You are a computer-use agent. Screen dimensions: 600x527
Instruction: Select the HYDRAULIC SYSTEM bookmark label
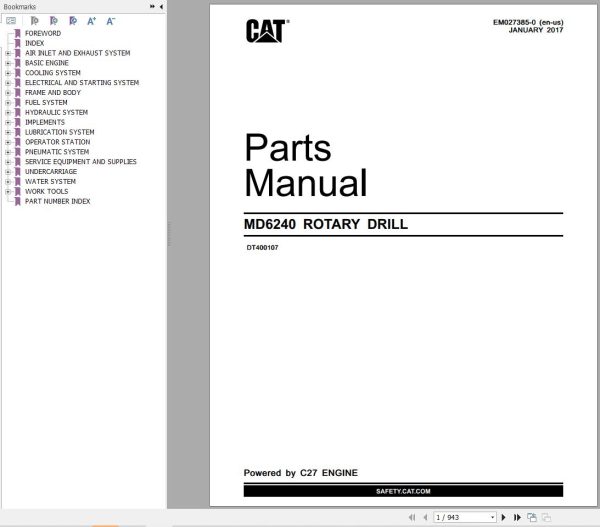point(56,113)
